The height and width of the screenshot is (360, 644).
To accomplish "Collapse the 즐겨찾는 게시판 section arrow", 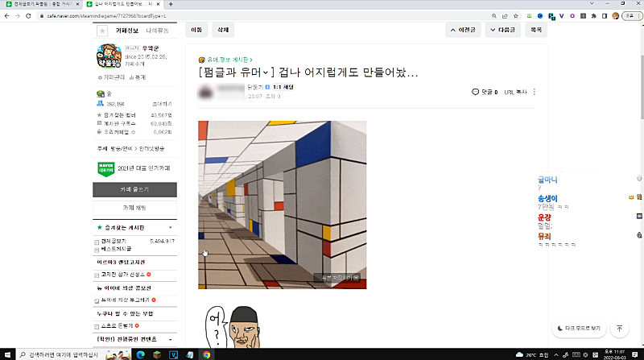I will (x=171, y=228).
